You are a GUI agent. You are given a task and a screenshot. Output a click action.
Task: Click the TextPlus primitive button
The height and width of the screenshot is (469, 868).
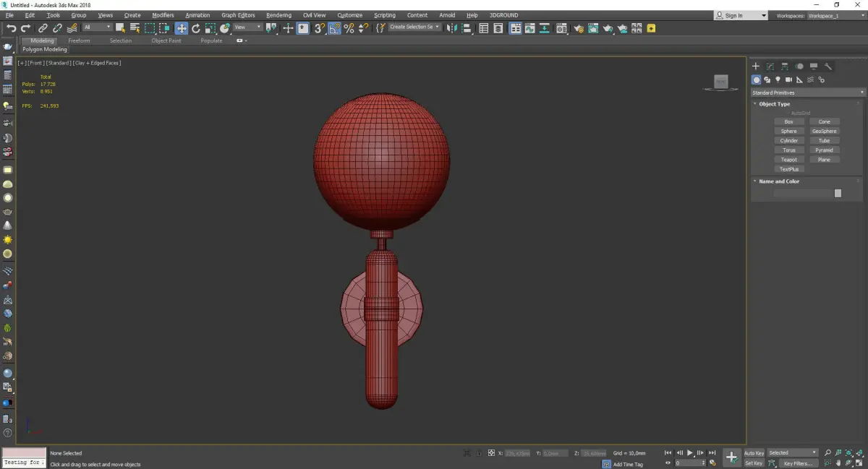(788, 169)
